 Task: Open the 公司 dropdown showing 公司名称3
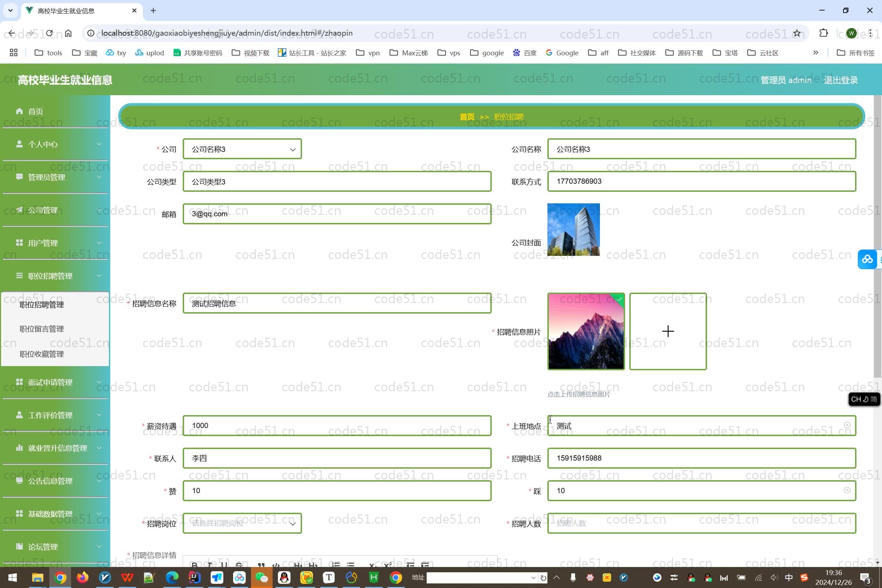coord(242,149)
